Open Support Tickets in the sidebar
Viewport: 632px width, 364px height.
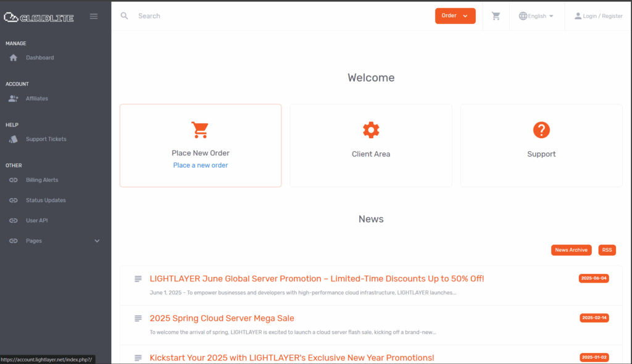click(x=46, y=139)
